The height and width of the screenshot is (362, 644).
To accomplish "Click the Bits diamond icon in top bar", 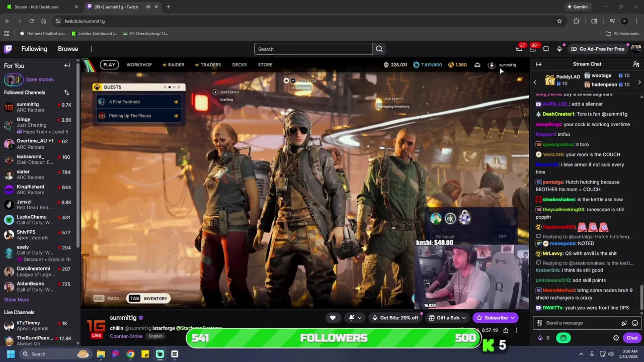I will pos(559,49).
